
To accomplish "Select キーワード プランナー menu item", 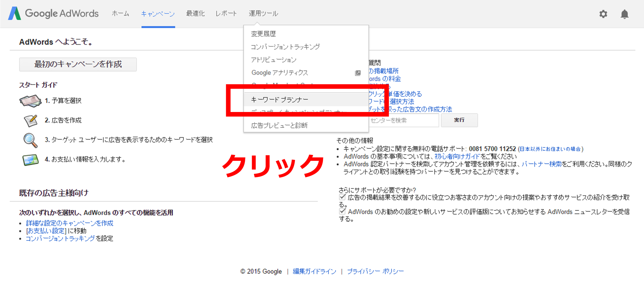I will point(306,100).
